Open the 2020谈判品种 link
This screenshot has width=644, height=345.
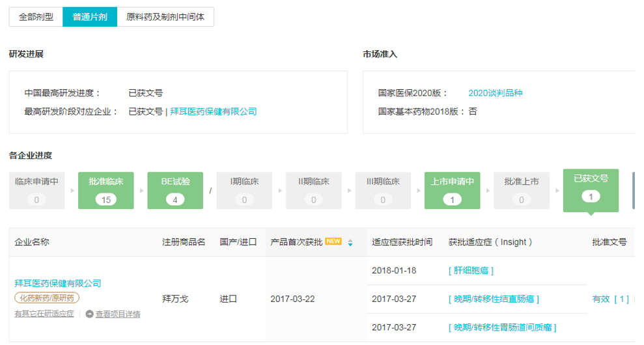[495, 93]
